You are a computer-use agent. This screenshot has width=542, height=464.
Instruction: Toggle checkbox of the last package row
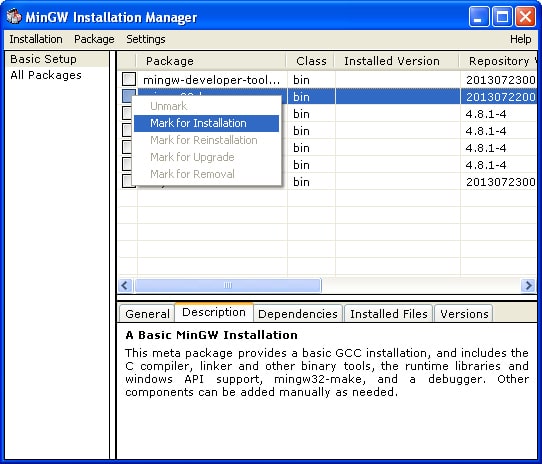[x=127, y=181]
